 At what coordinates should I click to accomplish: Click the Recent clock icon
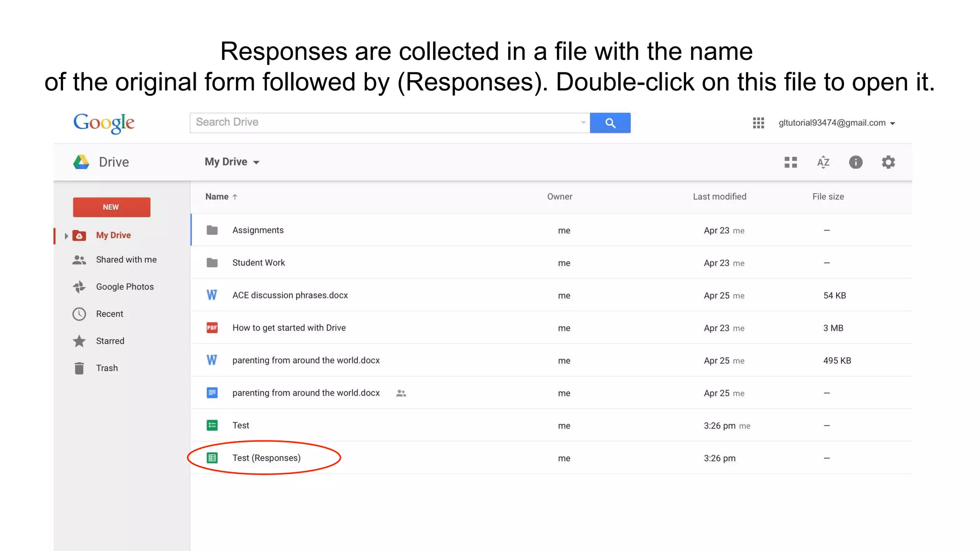79,314
